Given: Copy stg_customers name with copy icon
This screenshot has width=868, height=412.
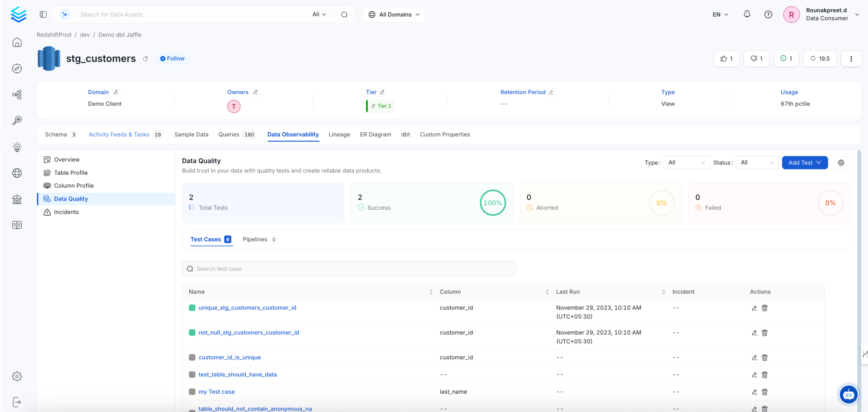Looking at the screenshot, I should point(145,59).
